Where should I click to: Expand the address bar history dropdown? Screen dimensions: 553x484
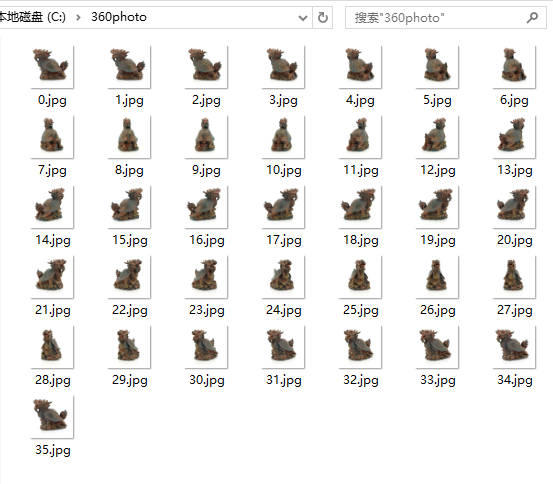(x=303, y=17)
